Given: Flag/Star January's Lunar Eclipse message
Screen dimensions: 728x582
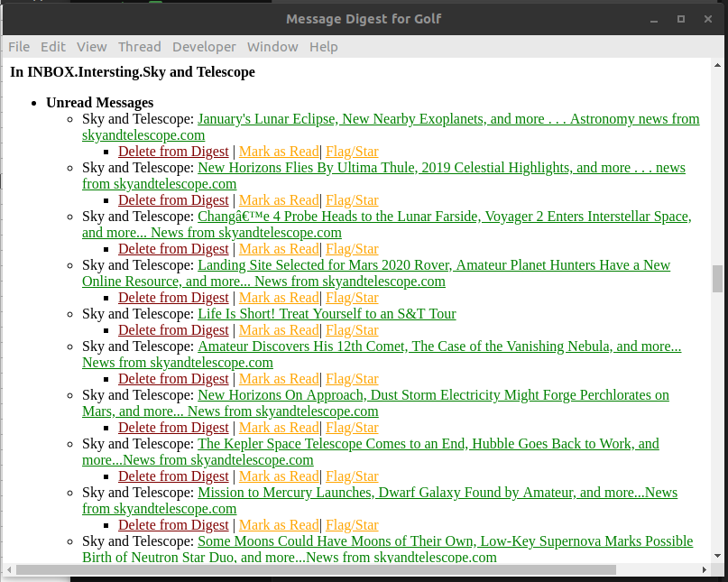Looking at the screenshot, I should click(x=352, y=152).
